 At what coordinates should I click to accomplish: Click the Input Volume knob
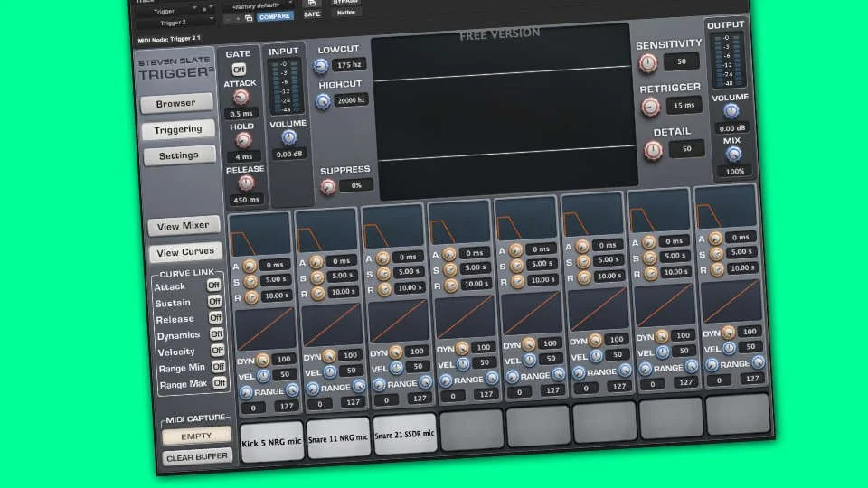pos(288,137)
